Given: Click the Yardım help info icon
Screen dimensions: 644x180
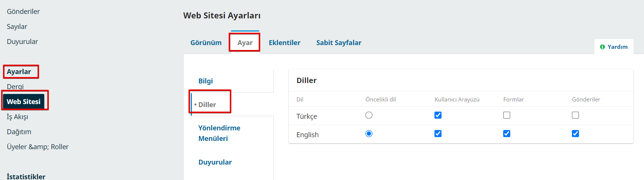Looking at the screenshot, I should tap(602, 47).
